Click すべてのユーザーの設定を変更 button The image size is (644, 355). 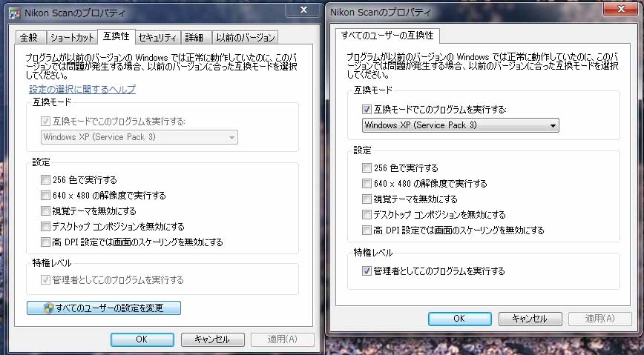point(104,308)
